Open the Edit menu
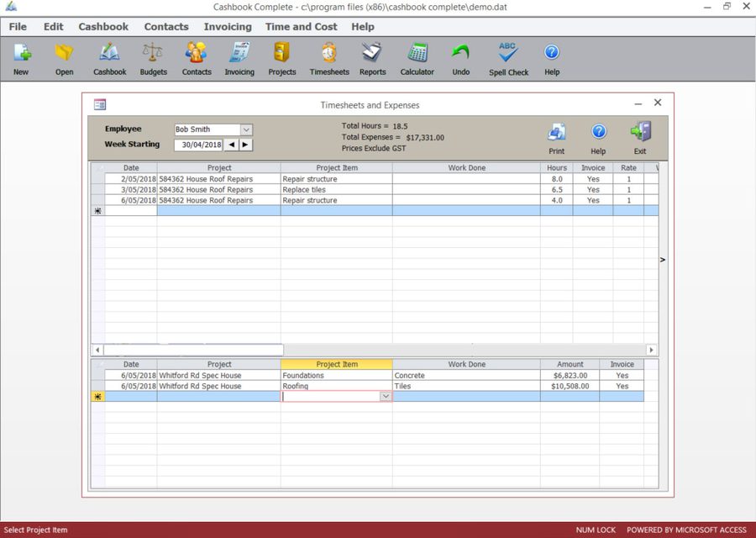The height and width of the screenshot is (538, 756). click(x=54, y=27)
